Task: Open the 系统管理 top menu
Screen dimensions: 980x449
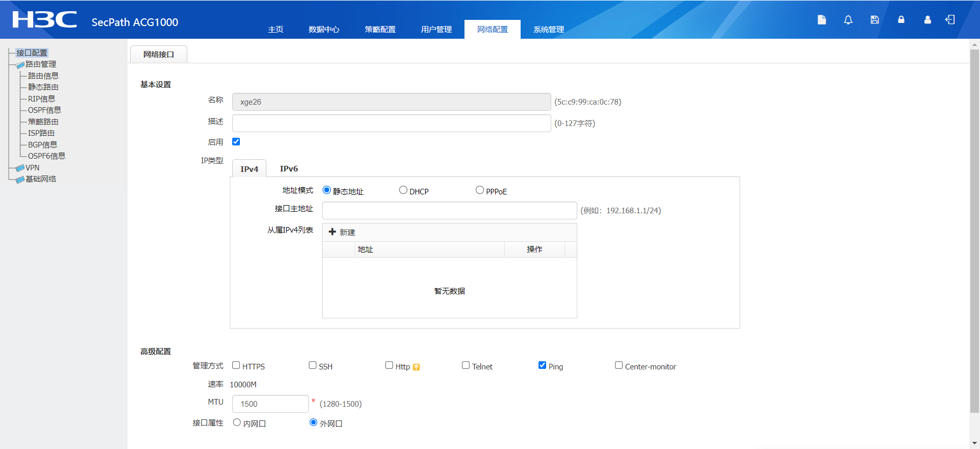Action: click(549, 30)
